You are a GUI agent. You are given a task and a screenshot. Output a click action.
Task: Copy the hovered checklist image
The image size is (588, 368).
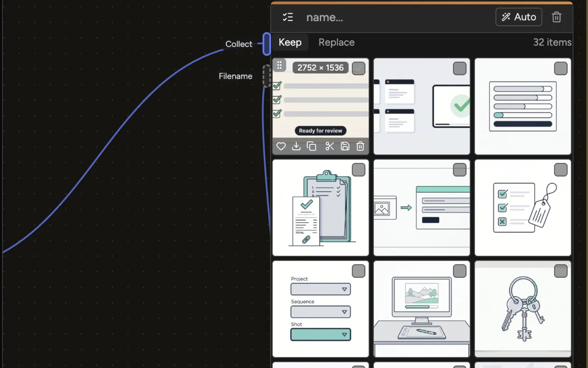coord(311,146)
